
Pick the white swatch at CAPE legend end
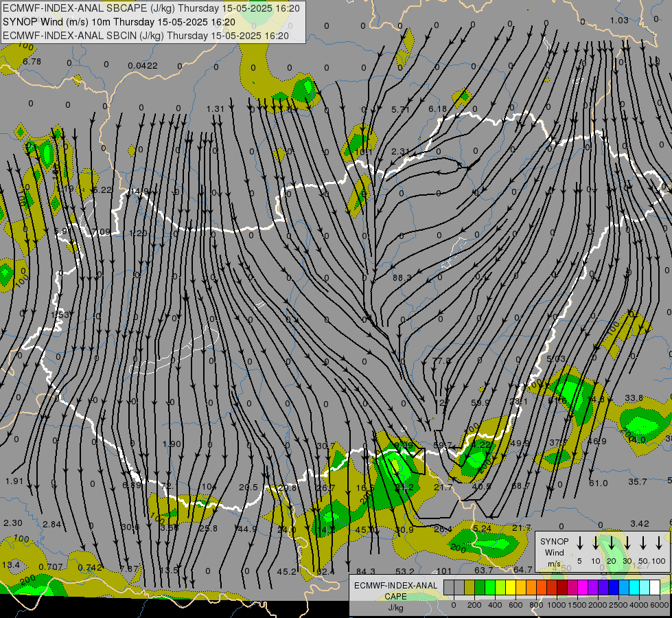[655, 587]
